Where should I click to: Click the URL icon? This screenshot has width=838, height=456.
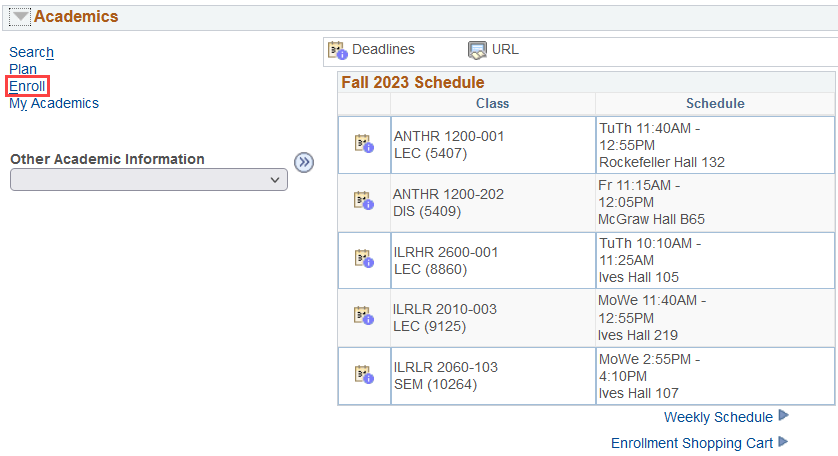click(x=477, y=50)
